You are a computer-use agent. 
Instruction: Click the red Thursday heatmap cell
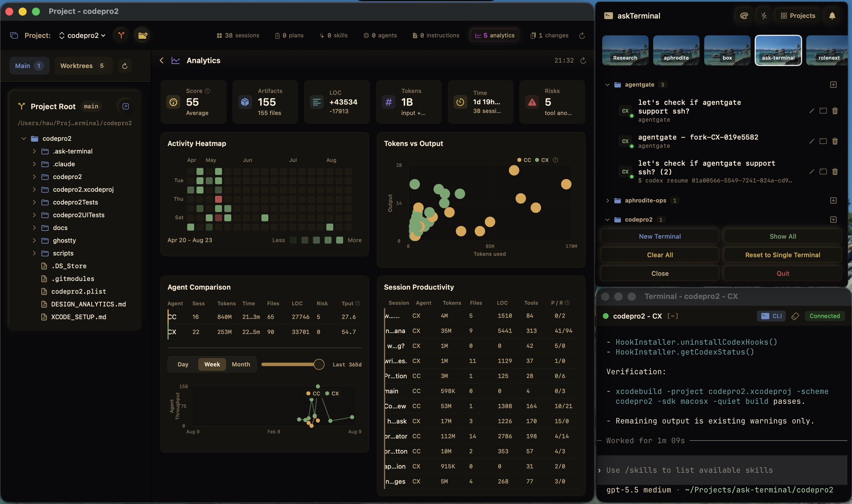[x=219, y=199]
